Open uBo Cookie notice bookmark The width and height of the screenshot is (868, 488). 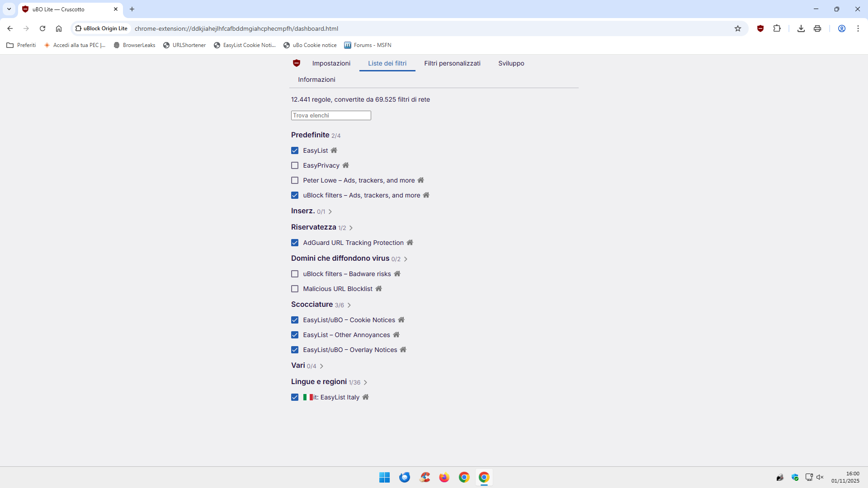coord(310,45)
